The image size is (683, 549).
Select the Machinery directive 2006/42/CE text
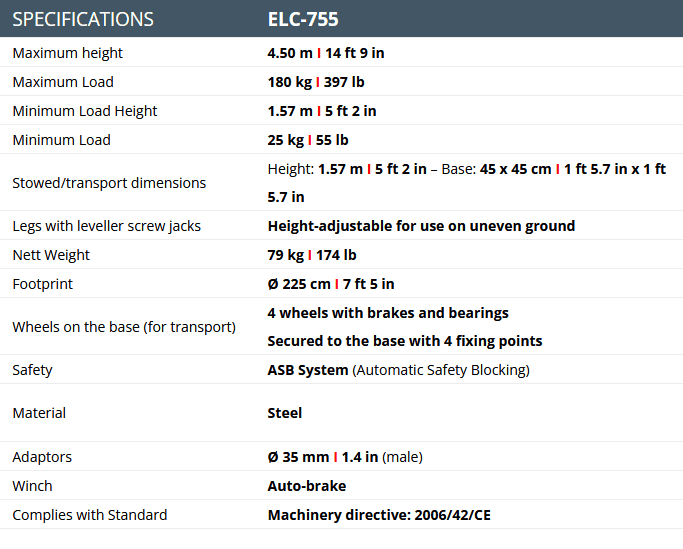(379, 515)
